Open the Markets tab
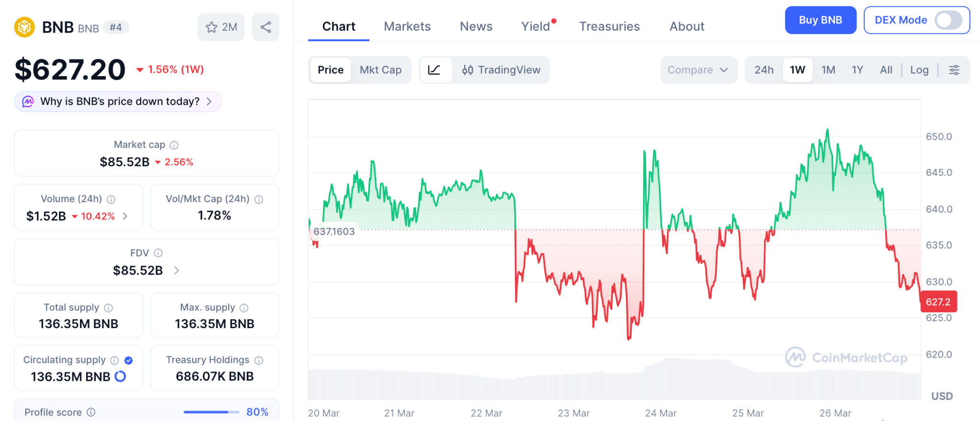This screenshot has height=421, width=980. coord(407,26)
